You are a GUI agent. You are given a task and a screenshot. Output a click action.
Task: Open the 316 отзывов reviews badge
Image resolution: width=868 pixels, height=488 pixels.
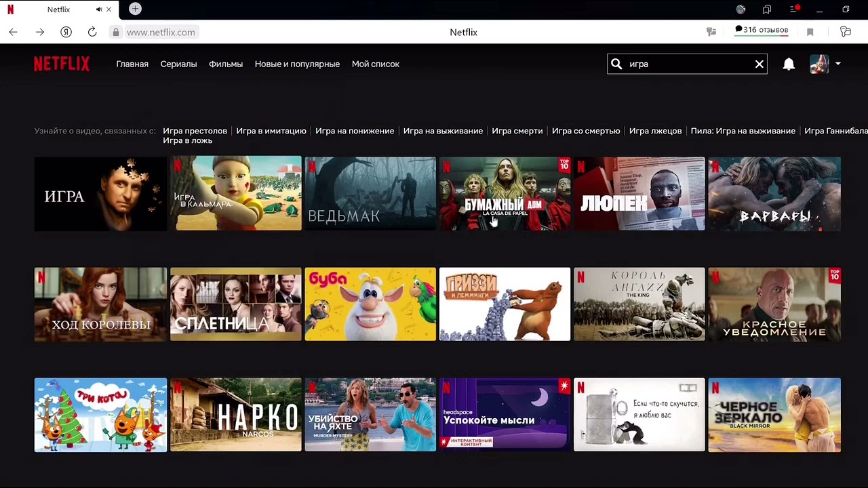(x=762, y=30)
